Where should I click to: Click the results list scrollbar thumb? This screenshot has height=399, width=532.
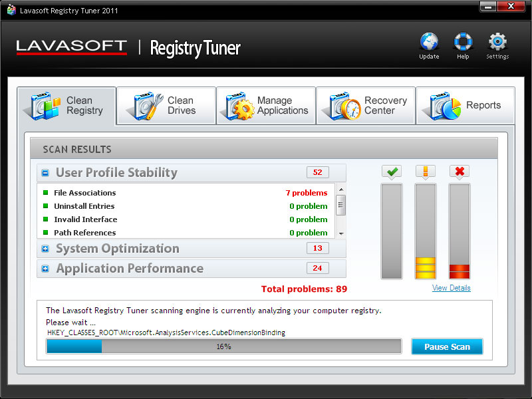tap(341, 205)
